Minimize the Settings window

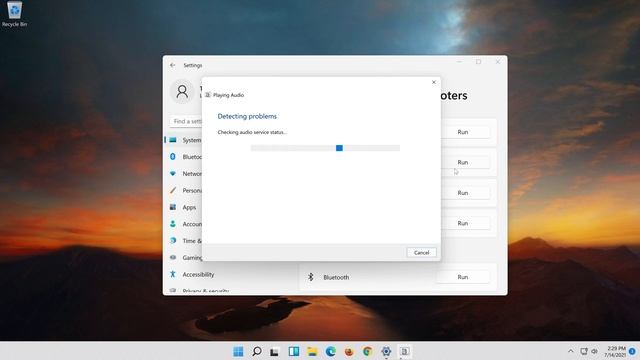[459, 62]
